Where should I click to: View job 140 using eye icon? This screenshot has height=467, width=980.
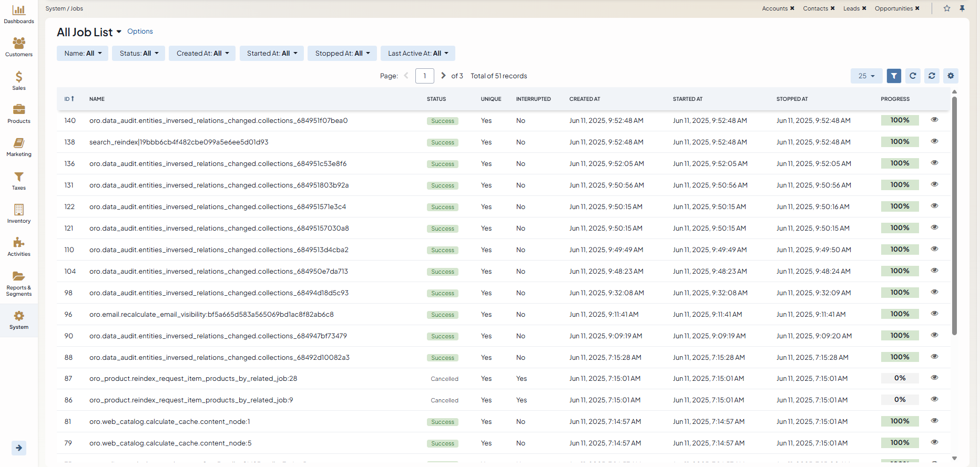[934, 120]
